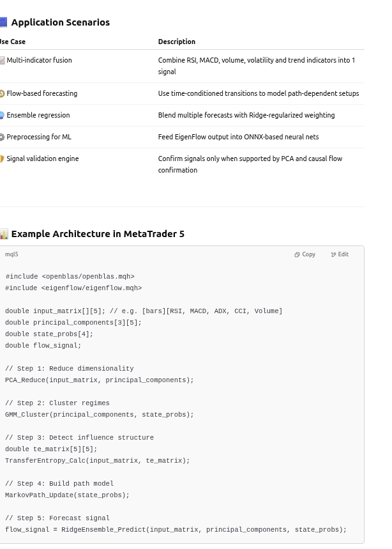
Task: Click the PCA_Reduce code line
Action: click(x=99, y=380)
